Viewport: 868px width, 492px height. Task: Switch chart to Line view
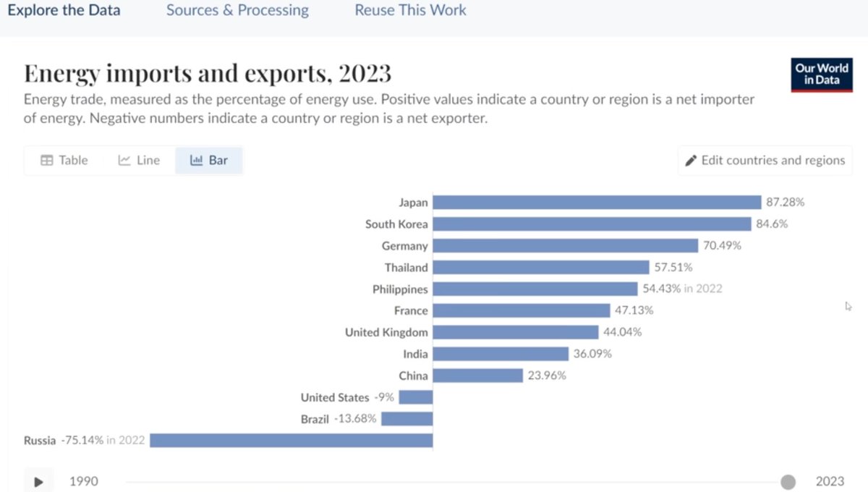pyautogui.click(x=139, y=161)
